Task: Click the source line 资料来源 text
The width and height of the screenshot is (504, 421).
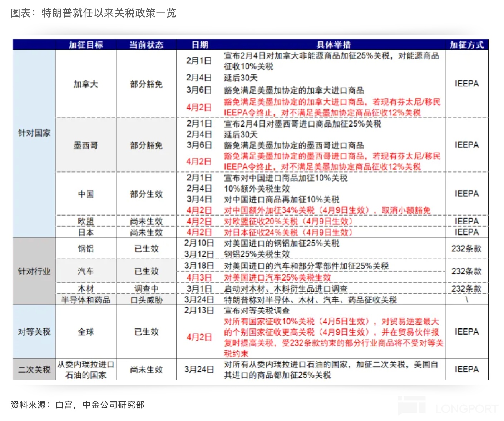Action: (x=78, y=405)
